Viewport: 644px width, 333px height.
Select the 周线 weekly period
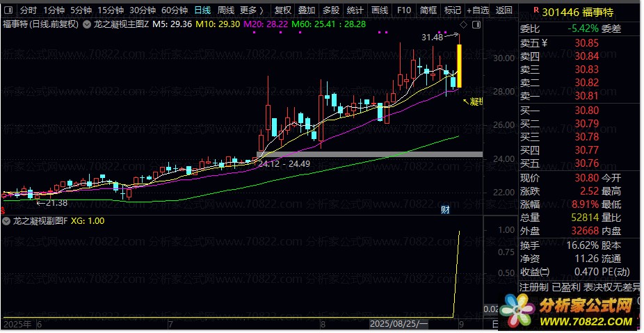click(x=225, y=10)
